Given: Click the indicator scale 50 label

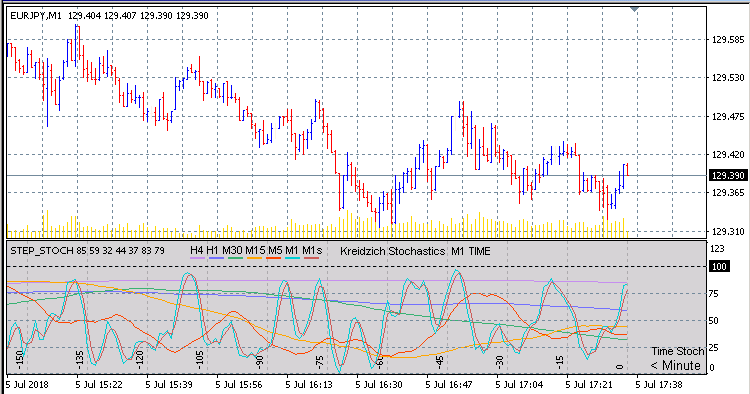Looking at the screenshot, I should [713, 320].
